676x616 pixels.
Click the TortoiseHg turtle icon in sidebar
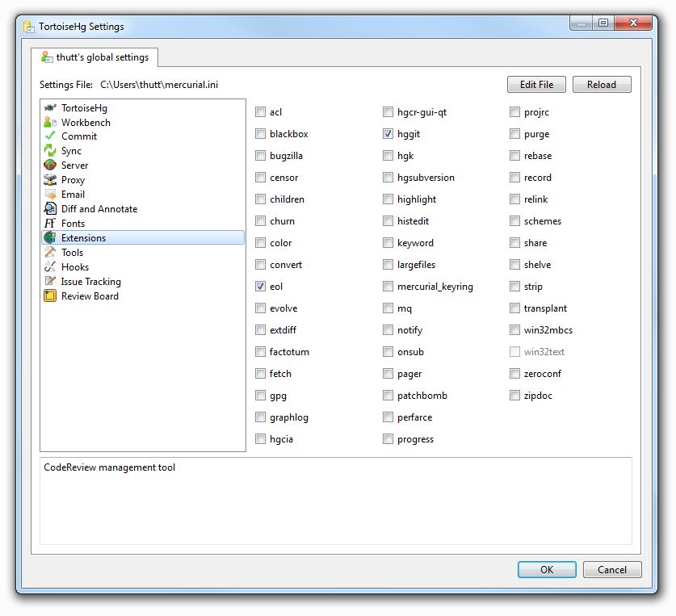pyautogui.click(x=50, y=107)
